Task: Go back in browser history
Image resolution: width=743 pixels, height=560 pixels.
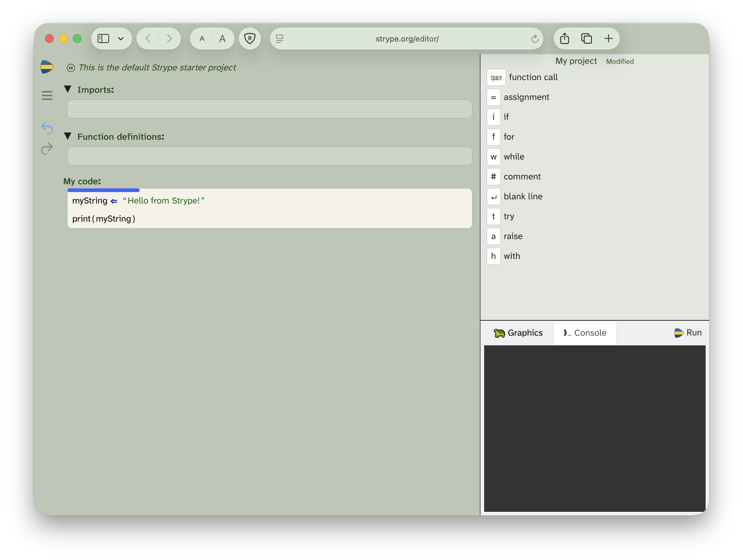Action: tap(148, 39)
